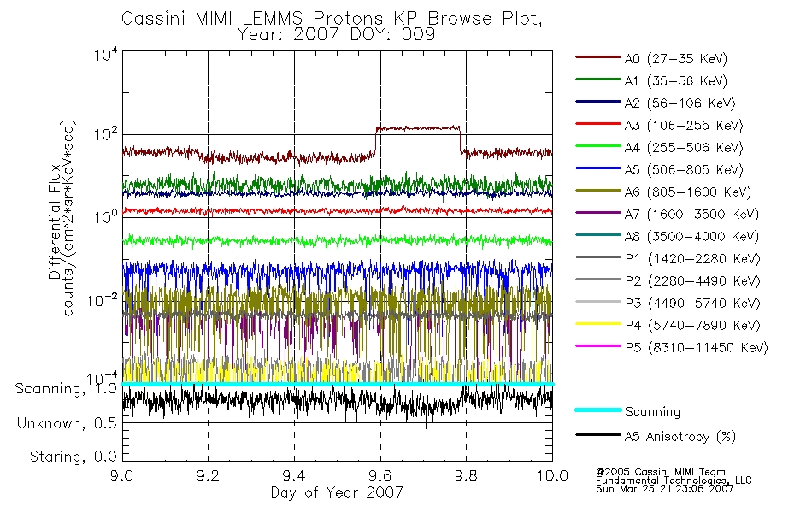Click the plot title Cassini MIMI LEMMS Protons

click(332, 19)
